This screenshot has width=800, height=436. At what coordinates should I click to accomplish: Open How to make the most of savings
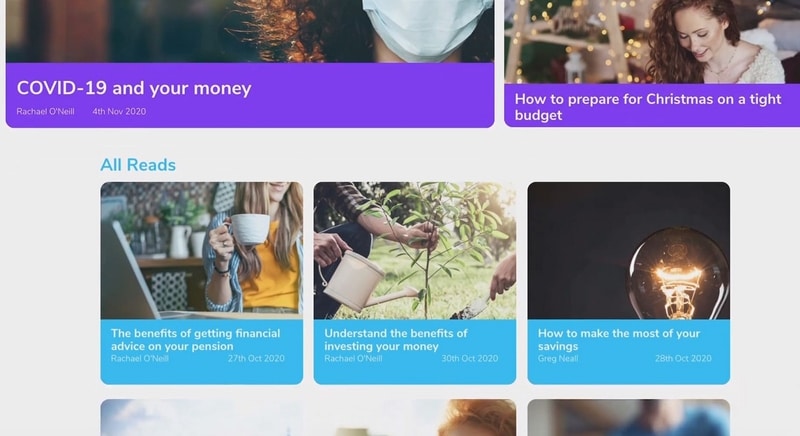618,340
